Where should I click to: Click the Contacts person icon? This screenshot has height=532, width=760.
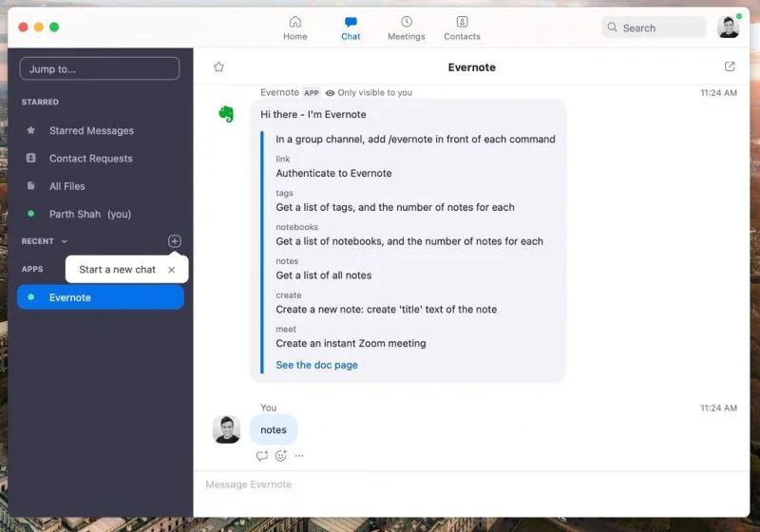click(463, 22)
